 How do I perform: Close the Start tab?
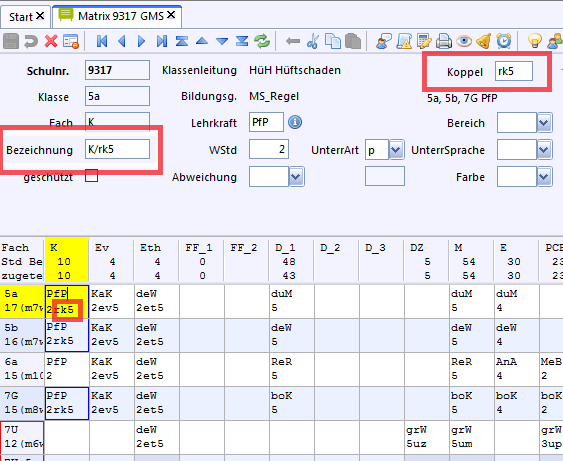(40, 15)
